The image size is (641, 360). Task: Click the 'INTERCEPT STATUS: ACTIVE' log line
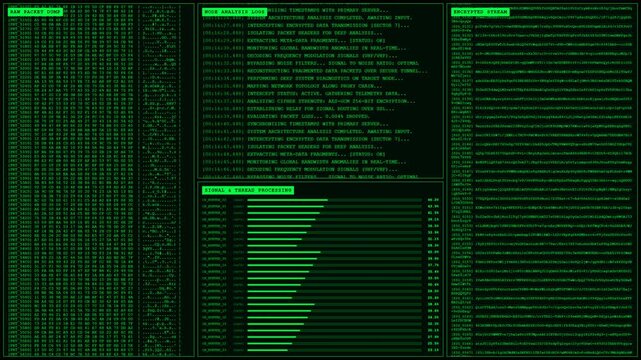[305, 94]
